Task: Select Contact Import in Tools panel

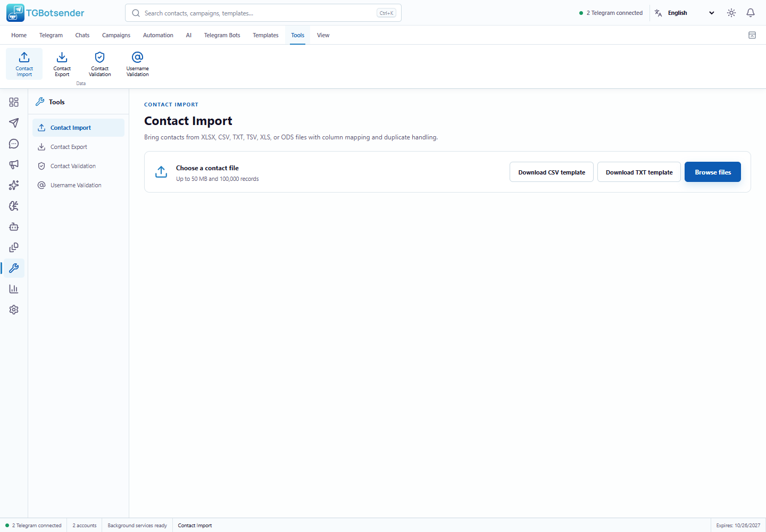Action: click(78, 128)
